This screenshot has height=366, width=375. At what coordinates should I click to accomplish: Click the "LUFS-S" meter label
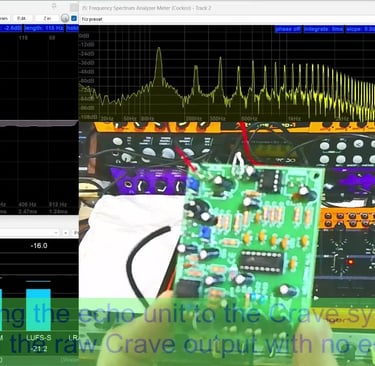39,338
